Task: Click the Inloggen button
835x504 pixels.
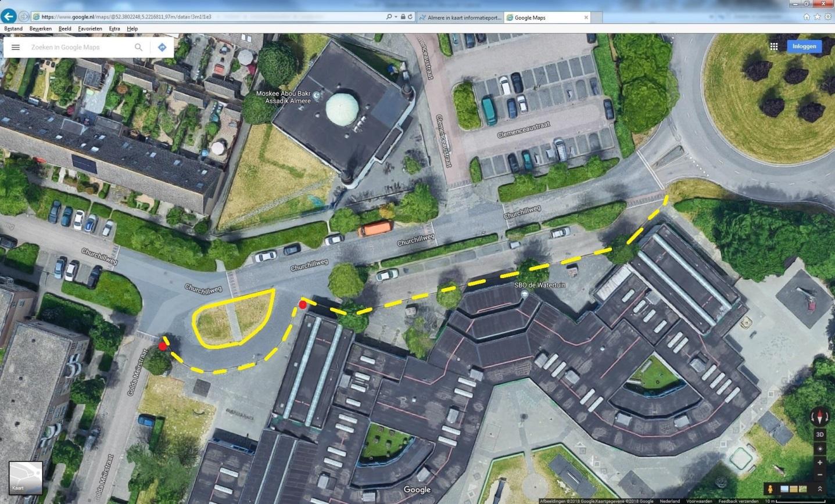Action: point(804,46)
